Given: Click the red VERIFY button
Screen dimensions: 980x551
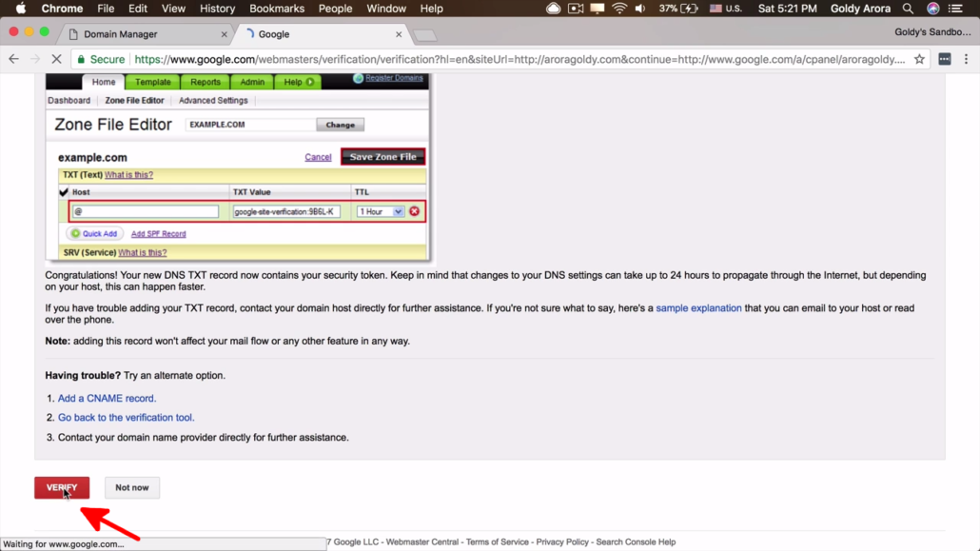Looking at the screenshot, I should pyautogui.click(x=62, y=488).
